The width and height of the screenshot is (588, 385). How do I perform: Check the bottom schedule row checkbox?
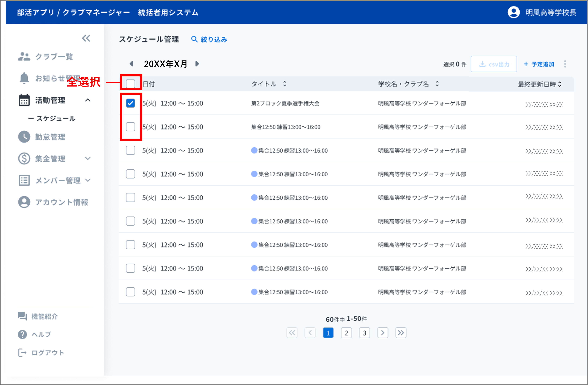tap(130, 292)
